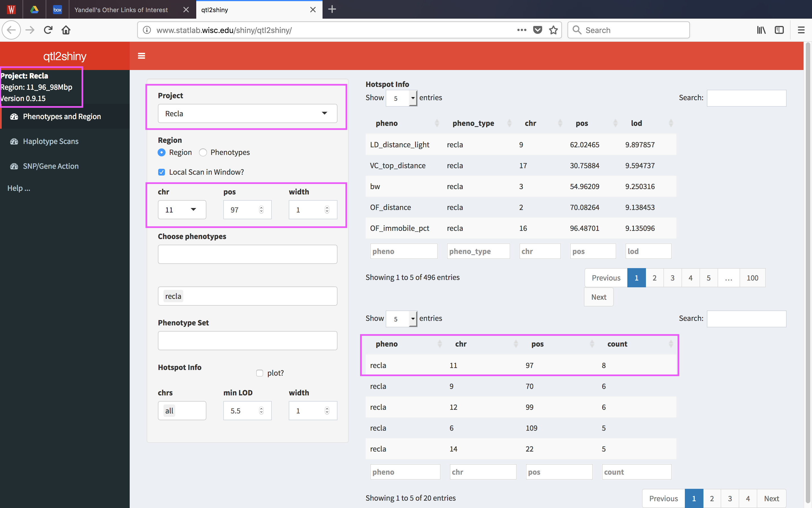Open Haplotype Scans sidebar item
The image size is (812, 508).
[65, 141]
